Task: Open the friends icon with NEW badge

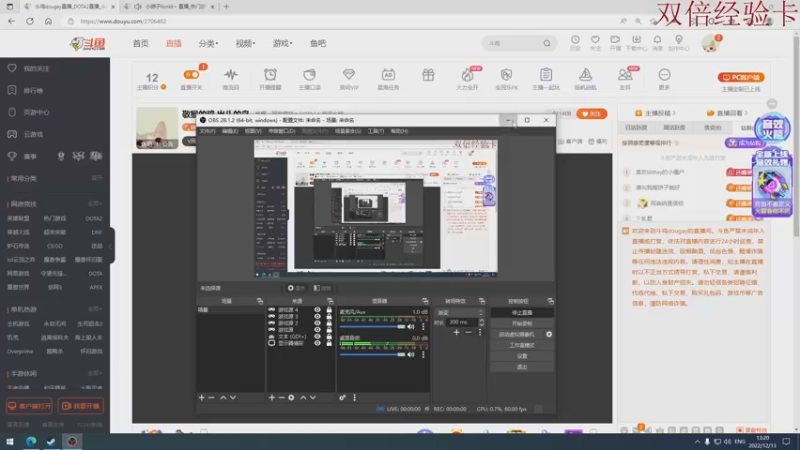Action: point(624,75)
